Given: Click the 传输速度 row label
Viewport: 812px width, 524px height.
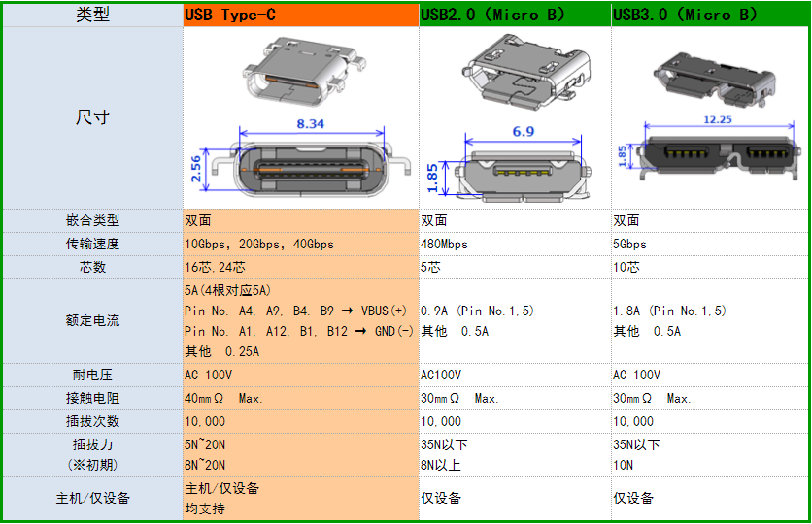Looking at the screenshot, I should pos(92,244).
